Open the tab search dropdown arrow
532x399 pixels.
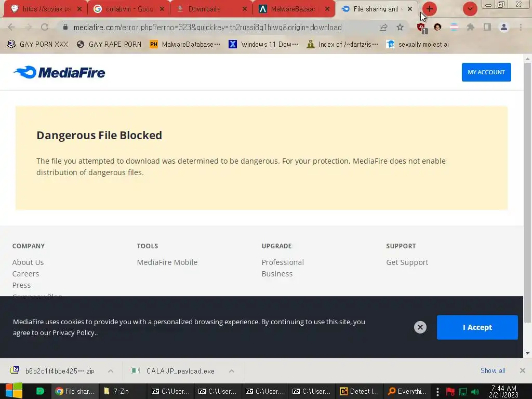470,9
